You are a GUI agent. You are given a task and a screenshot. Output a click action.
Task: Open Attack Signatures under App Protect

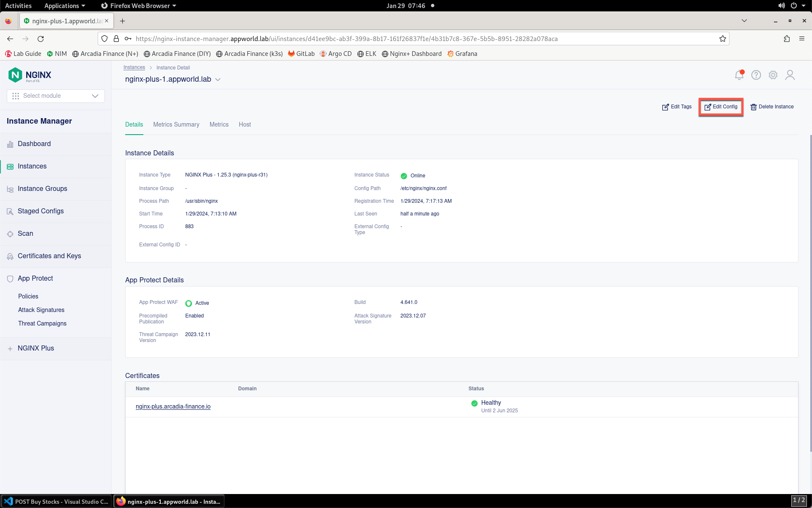click(41, 310)
